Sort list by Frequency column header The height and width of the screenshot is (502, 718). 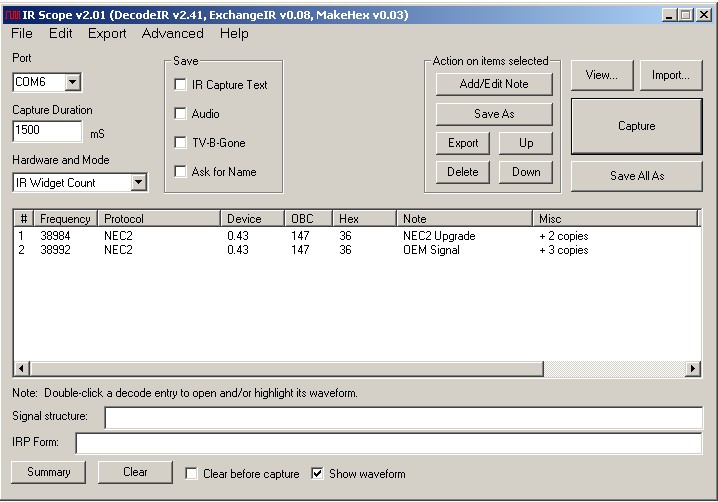tap(66, 219)
